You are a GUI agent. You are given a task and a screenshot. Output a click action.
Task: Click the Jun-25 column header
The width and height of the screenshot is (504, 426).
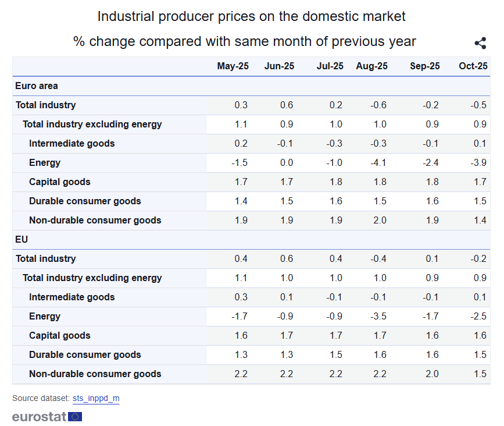click(x=279, y=66)
